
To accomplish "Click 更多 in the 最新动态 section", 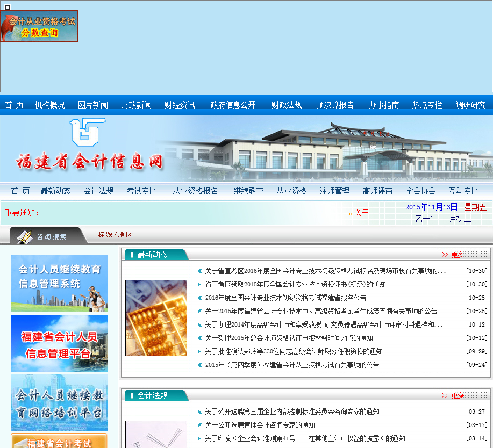I will [458, 255].
